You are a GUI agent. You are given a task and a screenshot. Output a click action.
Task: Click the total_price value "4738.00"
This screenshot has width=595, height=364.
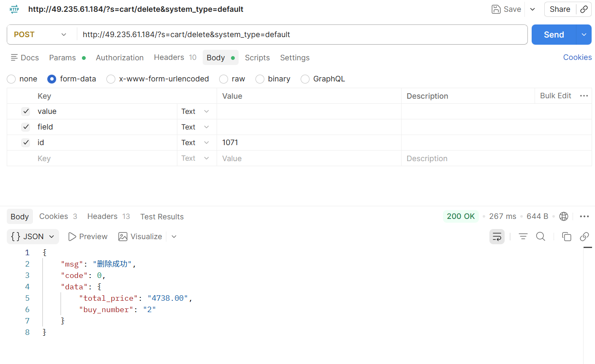click(x=168, y=298)
